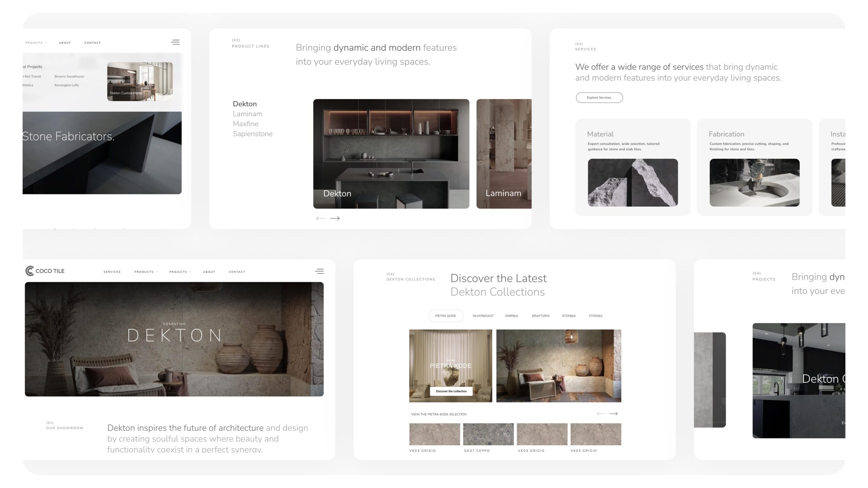Screen dimensions: 868x488
Task: Choose GK07 Ceppo stone swatch
Action: (488, 434)
